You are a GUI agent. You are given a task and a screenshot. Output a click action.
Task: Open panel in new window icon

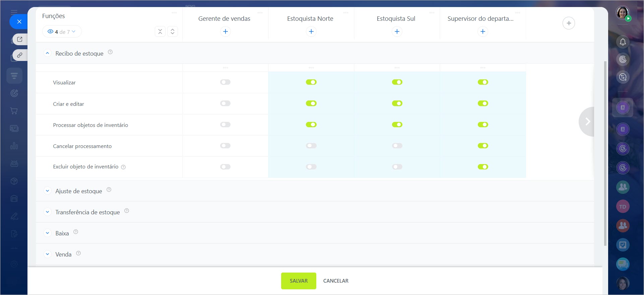point(20,40)
